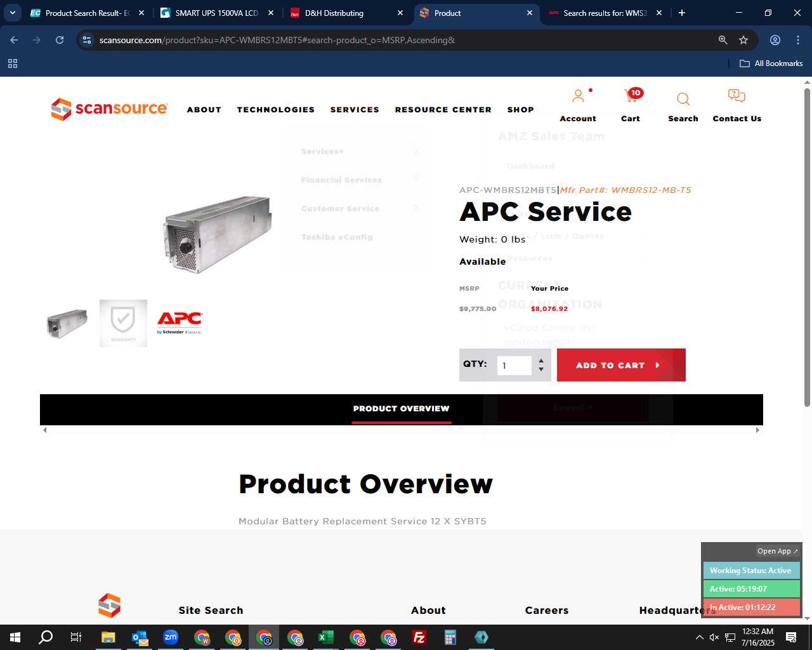
Task: View site information for scansource.com
Action: pos(88,40)
